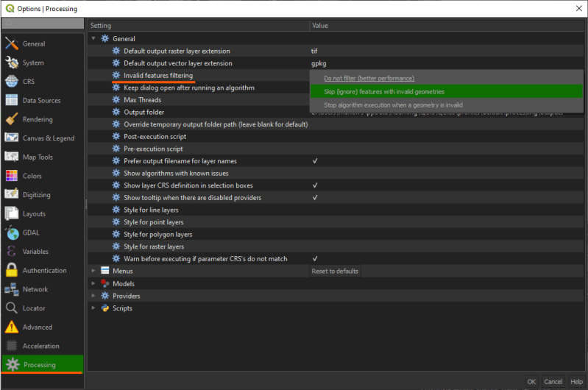
Task: Expand the Scripts group
Action: click(x=93, y=308)
